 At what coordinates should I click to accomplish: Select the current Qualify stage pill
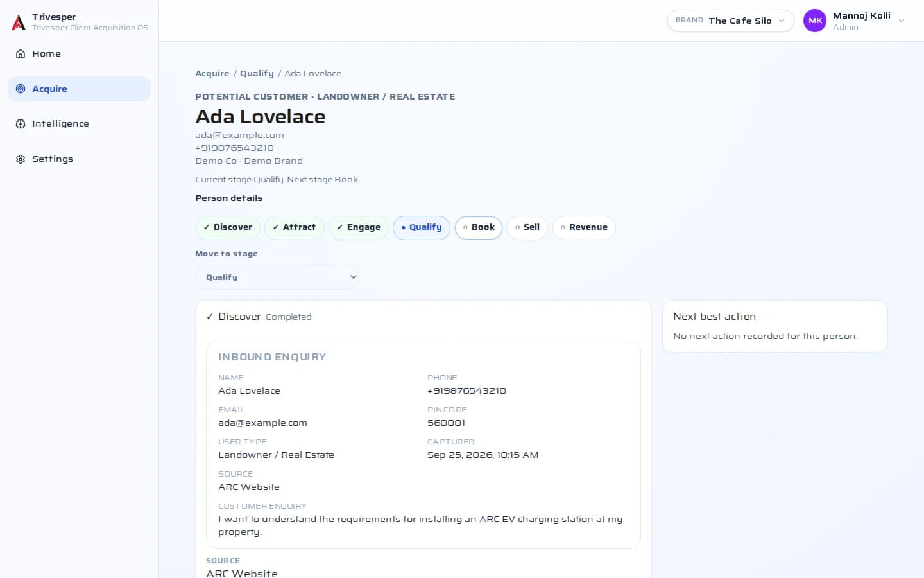[422, 227]
